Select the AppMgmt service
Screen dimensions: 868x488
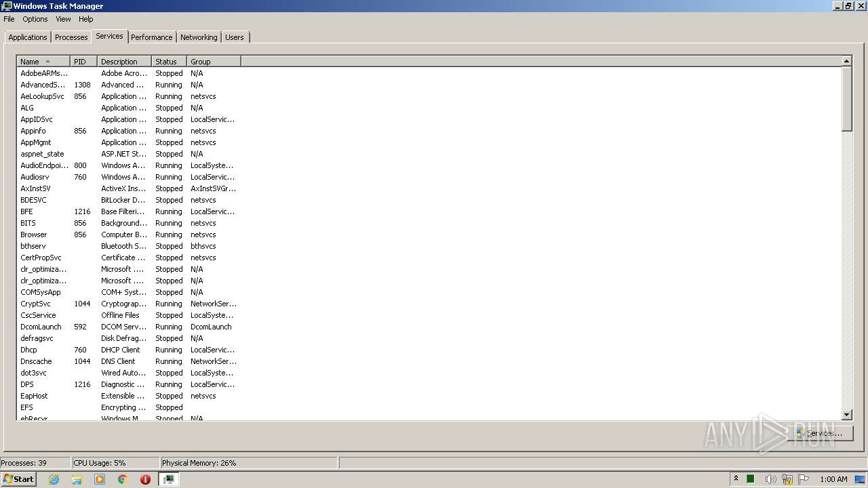coord(129,142)
